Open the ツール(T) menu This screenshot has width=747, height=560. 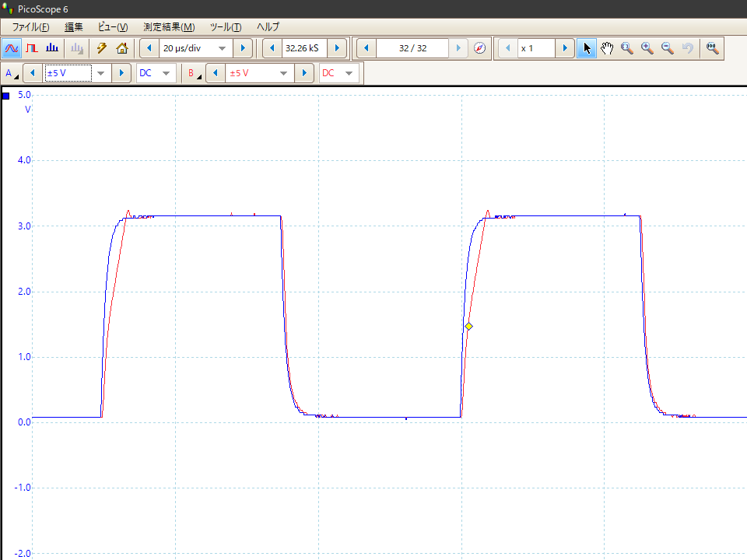coord(226,27)
